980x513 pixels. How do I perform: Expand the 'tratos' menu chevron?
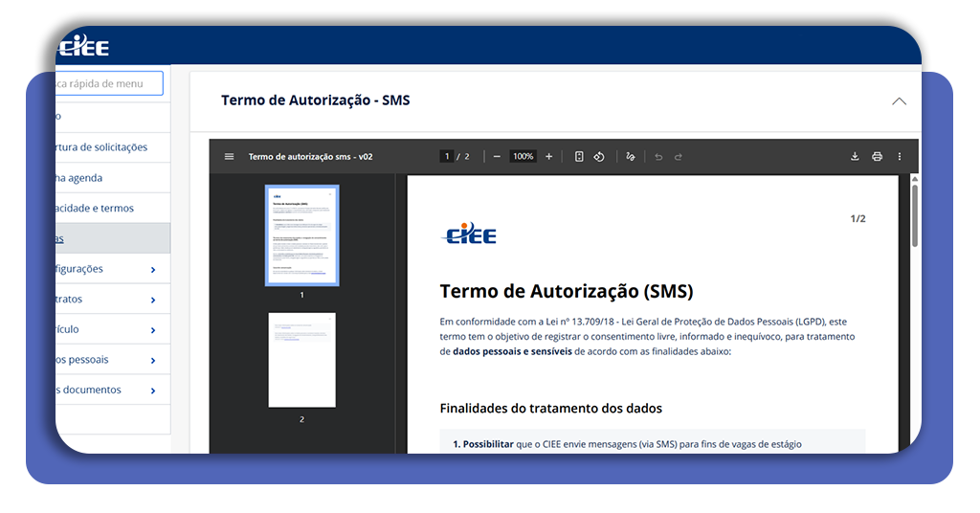(153, 300)
